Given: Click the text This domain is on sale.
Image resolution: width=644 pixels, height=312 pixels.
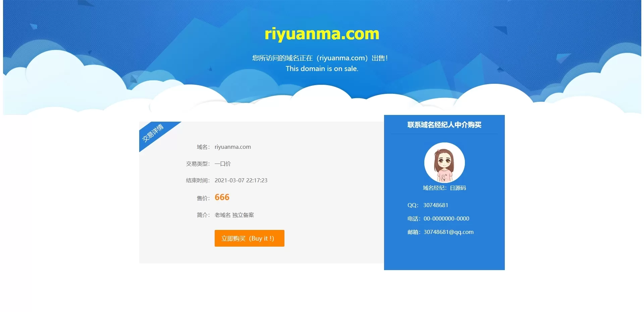Looking at the screenshot, I should [x=322, y=69].
